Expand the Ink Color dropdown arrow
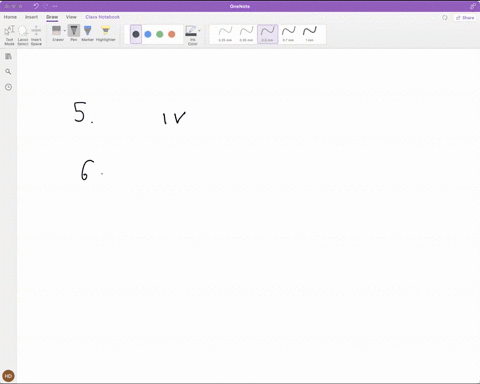 pyautogui.click(x=199, y=31)
